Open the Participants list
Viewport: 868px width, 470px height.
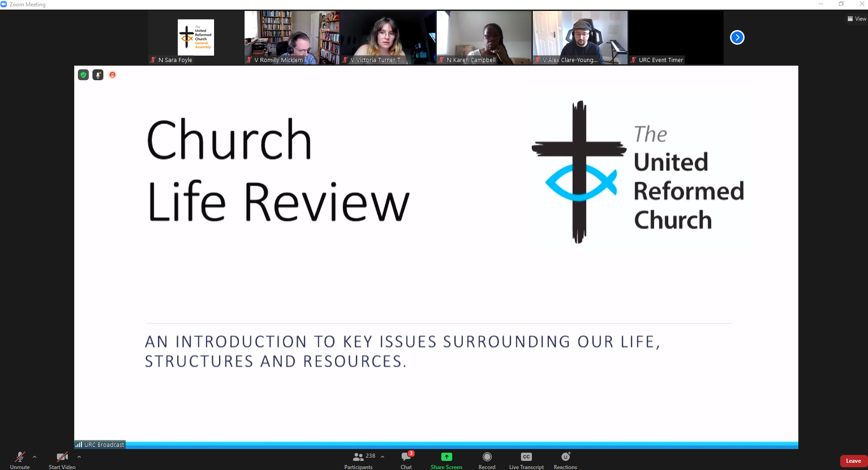click(x=358, y=460)
